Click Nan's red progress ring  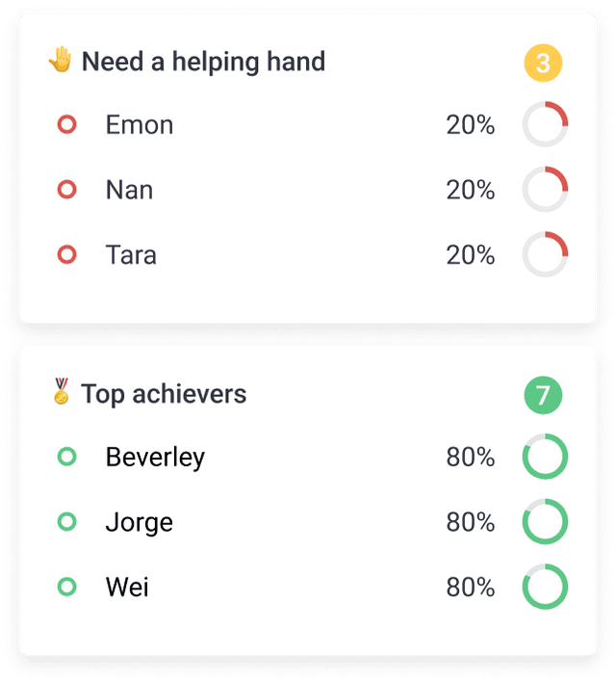545,190
